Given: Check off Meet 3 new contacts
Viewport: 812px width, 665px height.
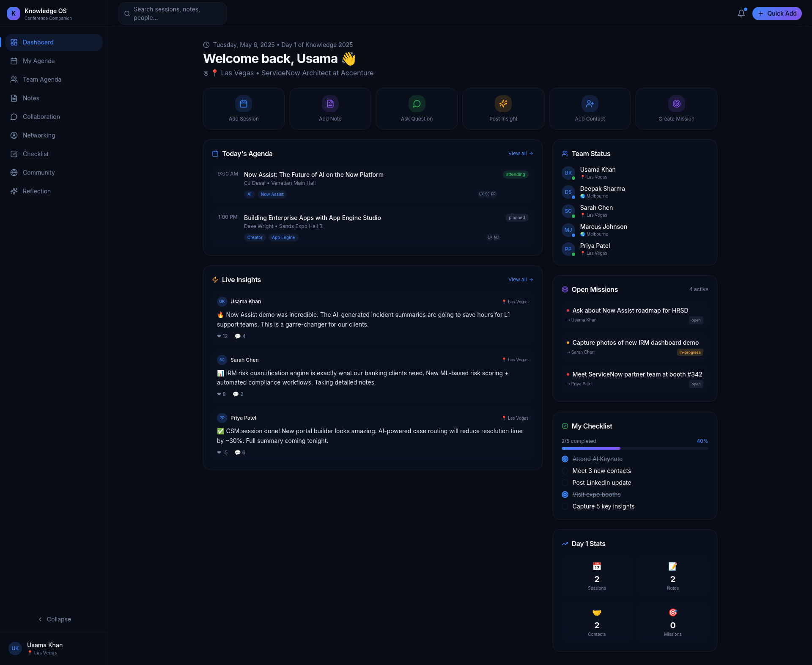Looking at the screenshot, I should click(565, 471).
